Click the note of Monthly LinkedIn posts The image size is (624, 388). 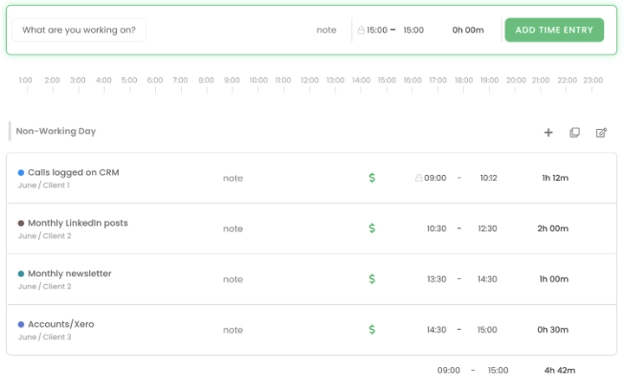[x=233, y=229]
